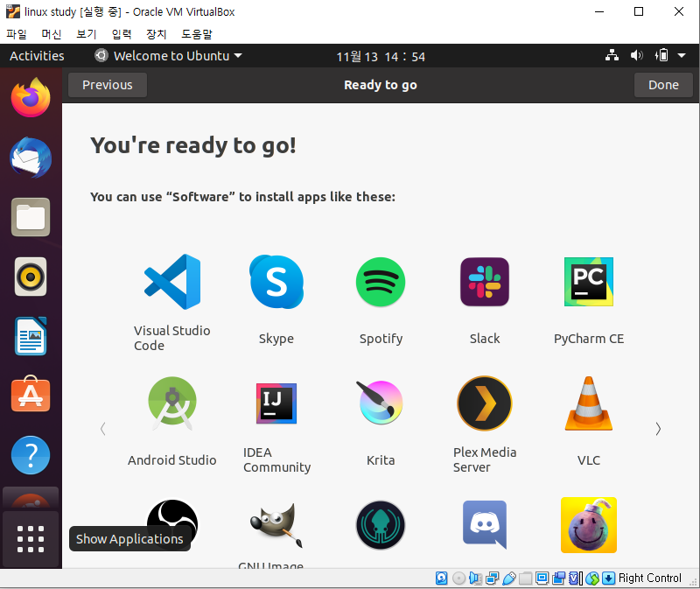Click the VirtualBox display status icon
The image size is (700, 589).
tap(542, 578)
